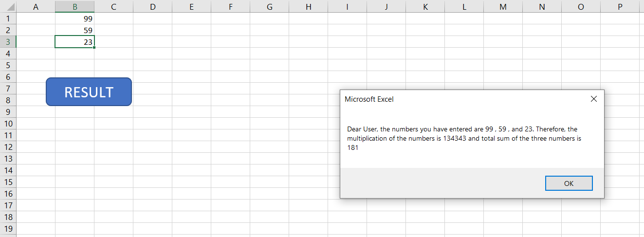Select row 3 header
The width and height of the screenshot is (644, 237).
8,42
